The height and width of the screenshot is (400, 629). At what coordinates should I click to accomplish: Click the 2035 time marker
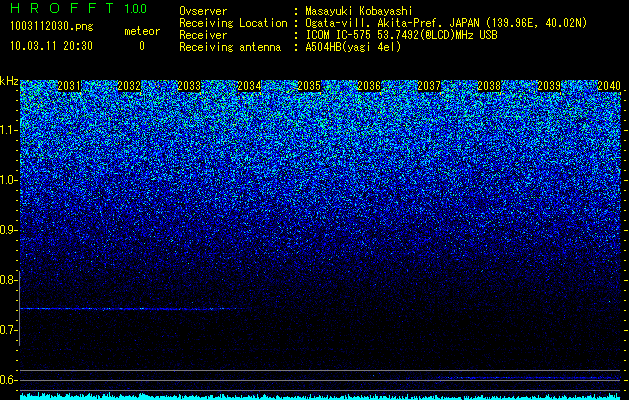(x=309, y=86)
